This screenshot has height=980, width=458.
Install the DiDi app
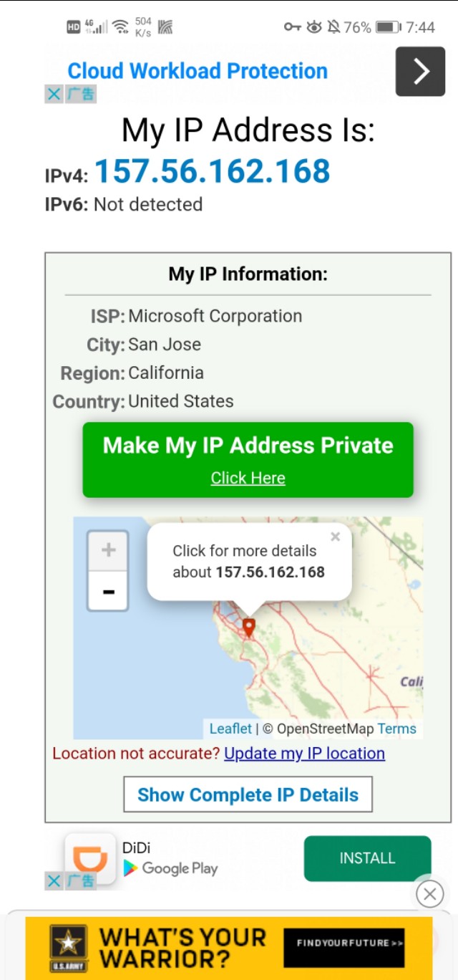367,858
